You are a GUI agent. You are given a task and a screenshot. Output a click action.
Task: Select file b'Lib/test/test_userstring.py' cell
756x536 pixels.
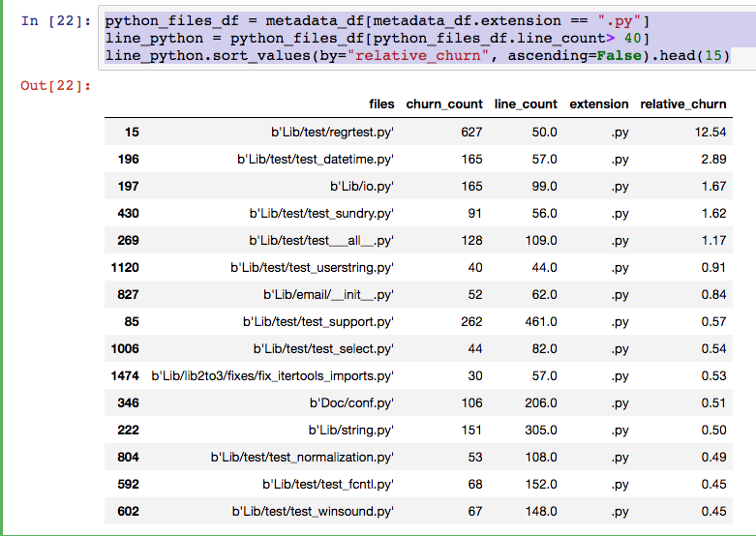tap(312, 267)
